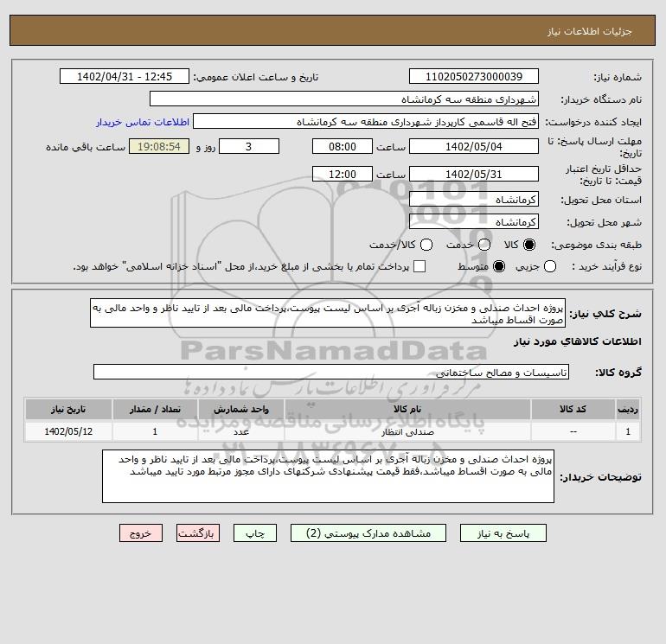666x644 pixels.
Task: Click the خروج exit button
Action: (141, 533)
